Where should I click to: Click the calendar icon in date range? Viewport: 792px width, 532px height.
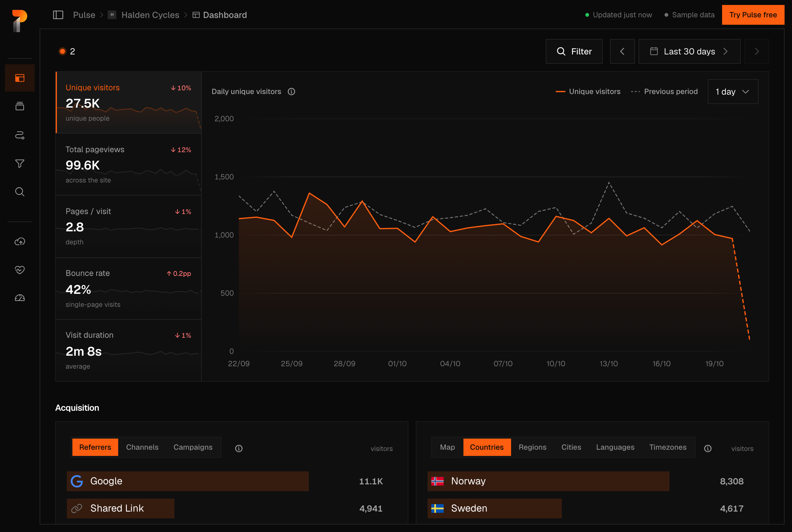(654, 51)
